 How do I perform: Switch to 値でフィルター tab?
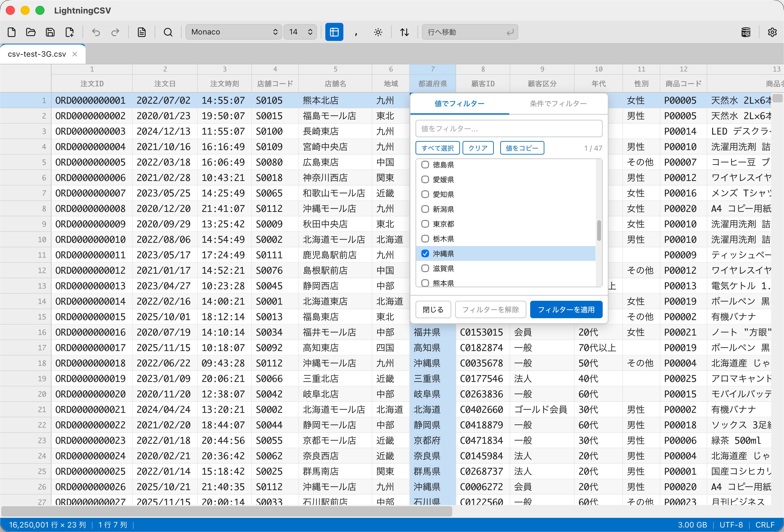coord(459,104)
